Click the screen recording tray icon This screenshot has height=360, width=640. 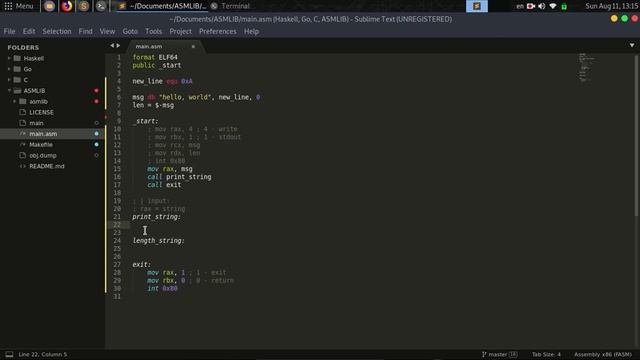coord(531,6)
